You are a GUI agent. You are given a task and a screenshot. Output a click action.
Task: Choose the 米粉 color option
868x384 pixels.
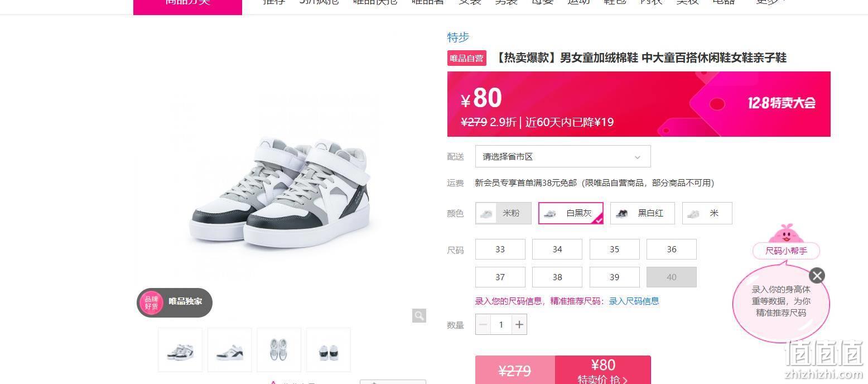point(503,213)
